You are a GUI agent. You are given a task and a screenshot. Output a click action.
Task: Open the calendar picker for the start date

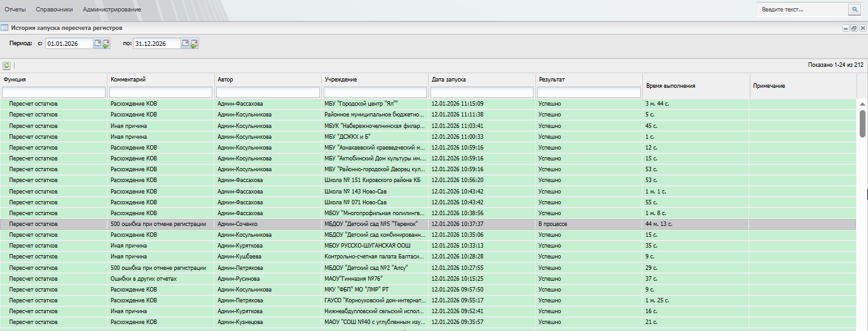pyautogui.click(x=97, y=43)
